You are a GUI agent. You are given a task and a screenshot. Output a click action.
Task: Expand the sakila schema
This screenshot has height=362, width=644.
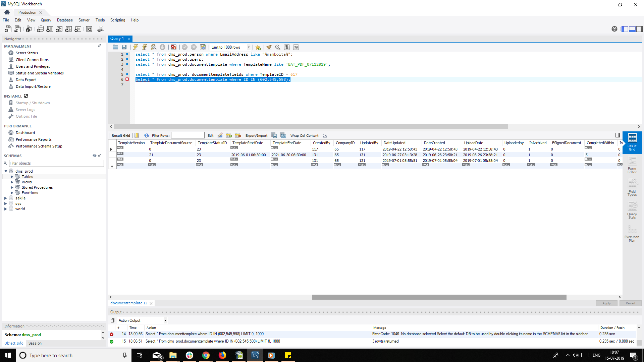[x=6, y=198]
